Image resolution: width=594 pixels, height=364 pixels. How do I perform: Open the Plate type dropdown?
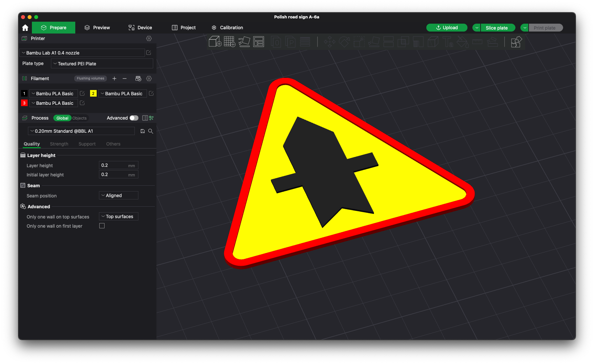(x=102, y=64)
